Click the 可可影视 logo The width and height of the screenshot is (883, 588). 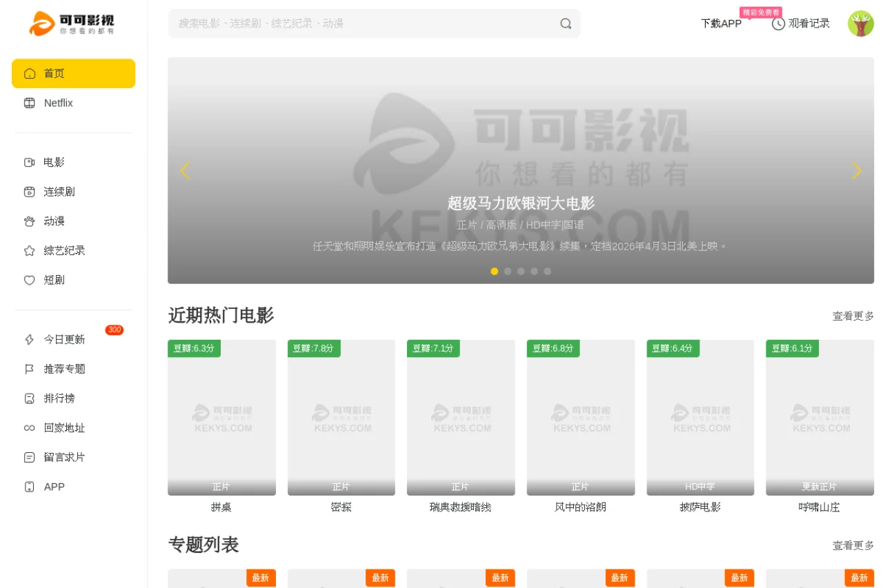pos(72,23)
